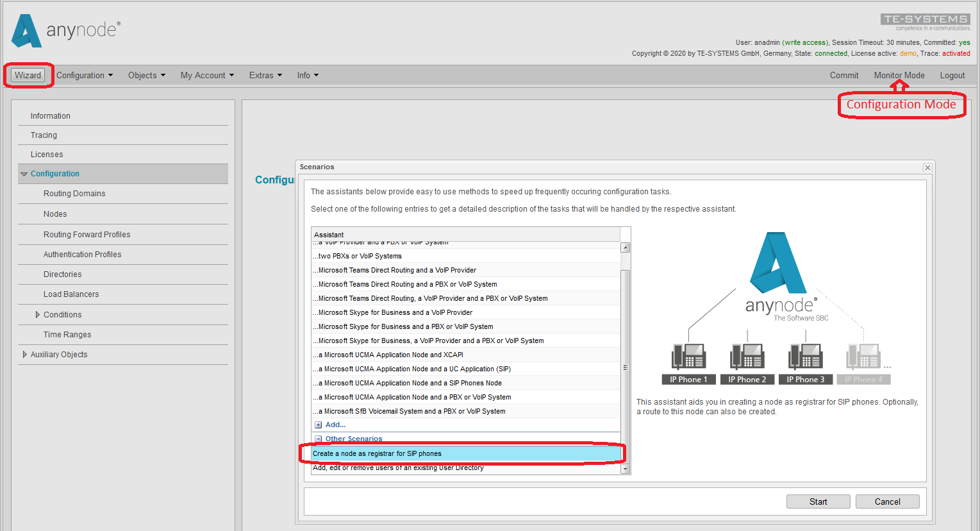This screenshot has width=980, height=531.
Task: Click the IP Phone 1 icon
Action: (688, 357)
